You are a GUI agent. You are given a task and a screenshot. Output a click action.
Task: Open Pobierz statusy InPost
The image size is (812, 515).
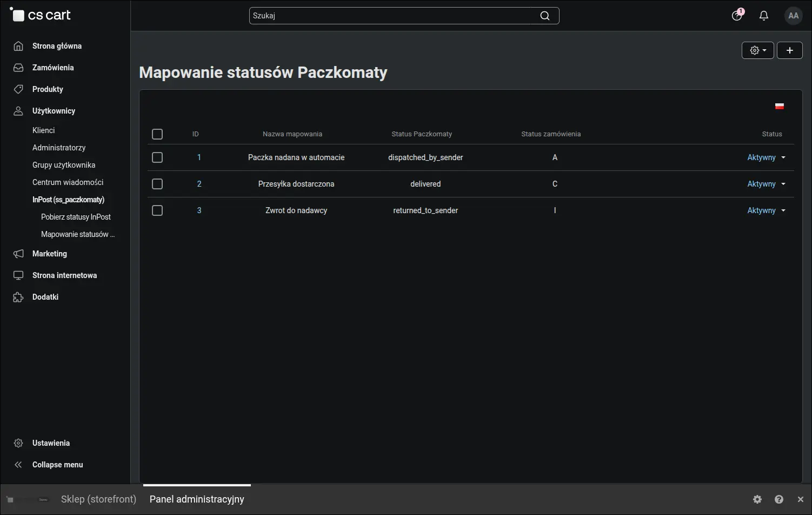tap(76, 217)
